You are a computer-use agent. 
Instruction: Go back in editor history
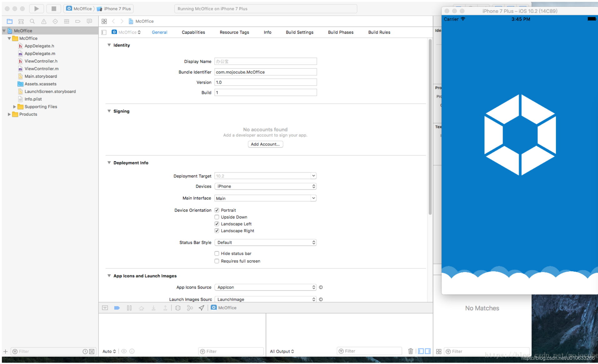[113, 21]
